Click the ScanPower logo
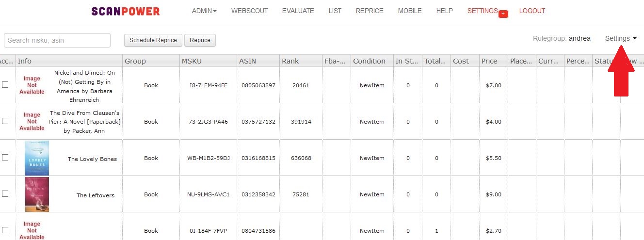The image size is (644, 240). click(x=126, y=11)
